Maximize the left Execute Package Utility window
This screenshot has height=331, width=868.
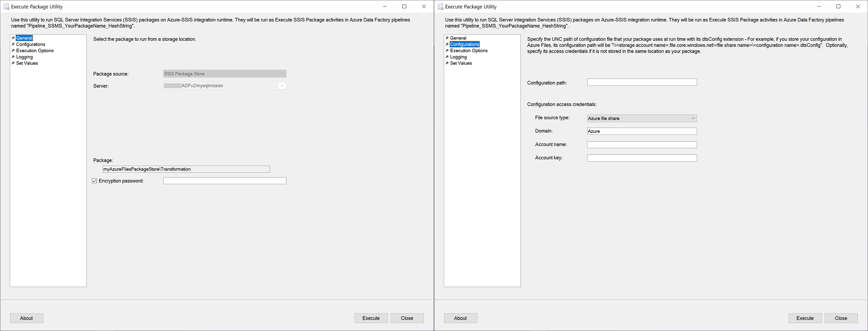tap(404, 7)
